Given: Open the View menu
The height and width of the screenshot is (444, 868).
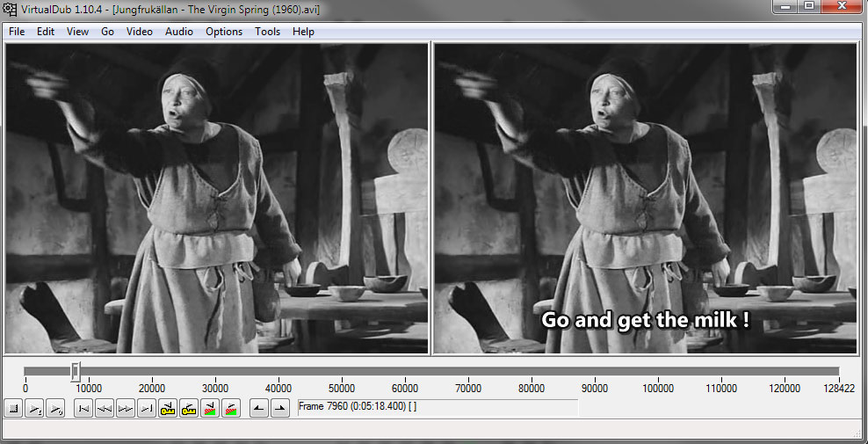Looking at the screenshot, I should tap(77, 32).
